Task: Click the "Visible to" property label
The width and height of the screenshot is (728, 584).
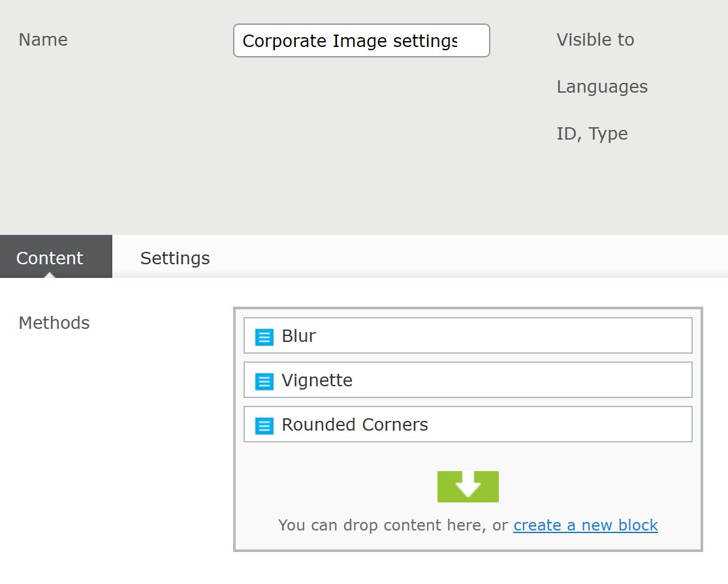Action: 595,40
